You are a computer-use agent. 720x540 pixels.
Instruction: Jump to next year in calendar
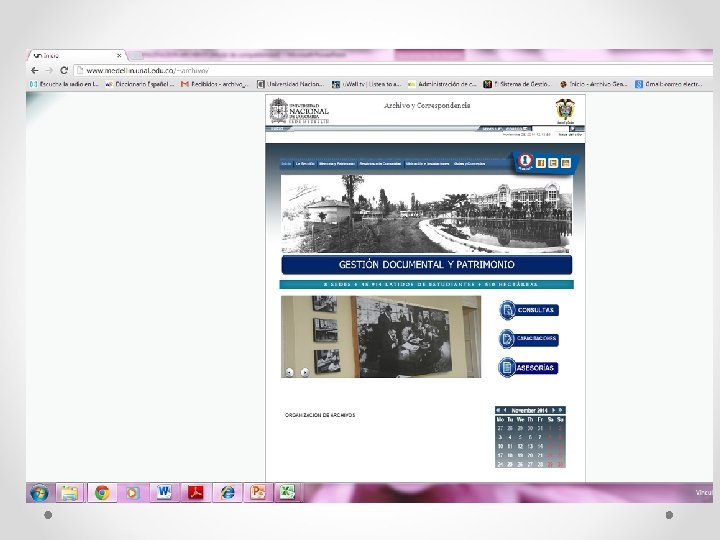[x=561, y=410]
